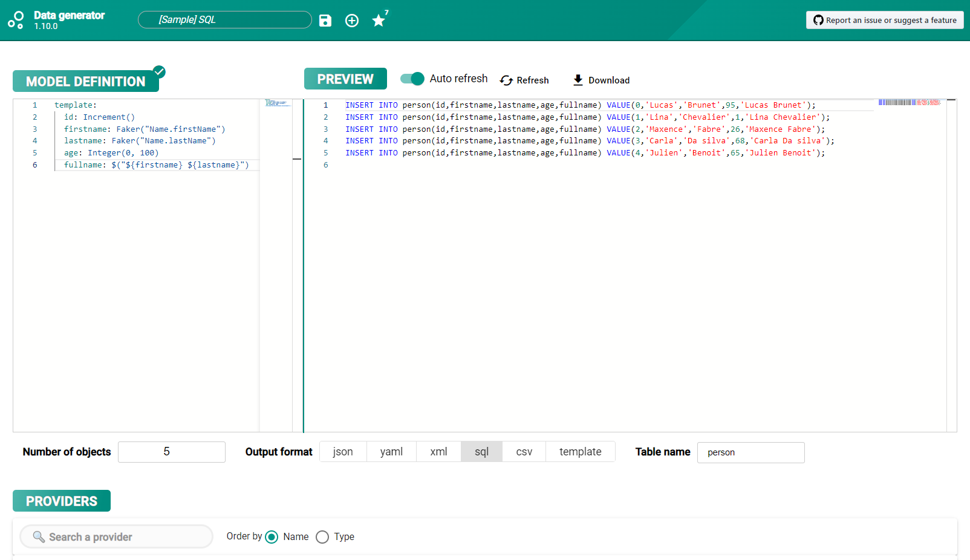970x560 pixels.
Task: Click the 'Data generator' title text
Action: 69,15
